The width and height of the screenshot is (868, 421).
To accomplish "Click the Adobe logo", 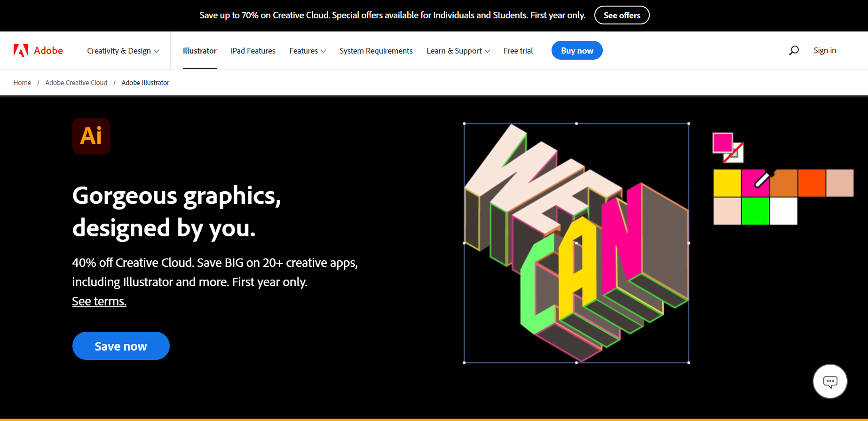I will click(x=38, y=50).
